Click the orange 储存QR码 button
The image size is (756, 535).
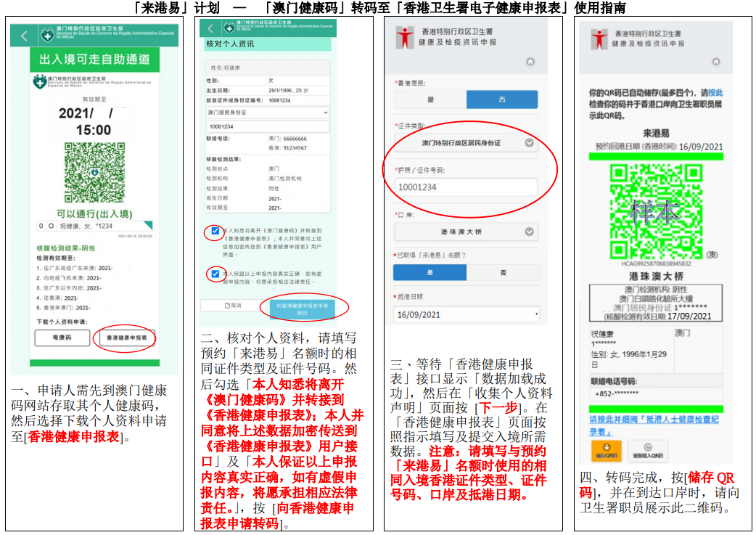606,451
